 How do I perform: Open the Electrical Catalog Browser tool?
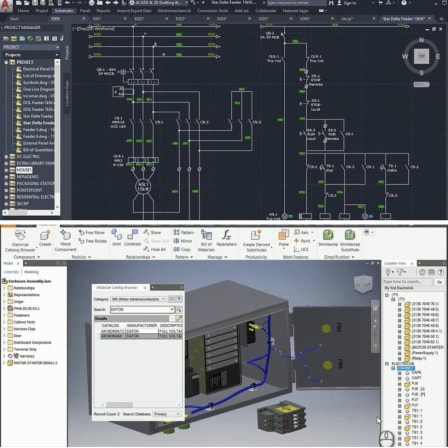click(x=20, y=241)
